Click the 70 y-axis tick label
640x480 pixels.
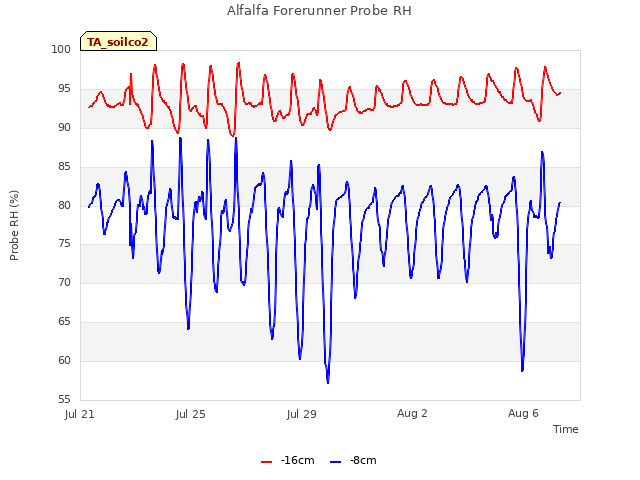pyautogui.click(x=64, y=282)
